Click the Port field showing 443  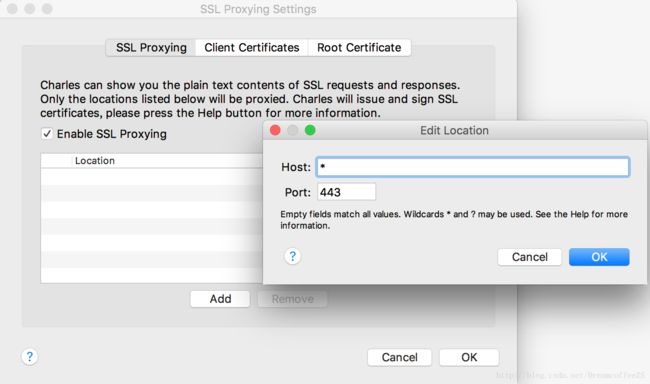coord(347,192)
